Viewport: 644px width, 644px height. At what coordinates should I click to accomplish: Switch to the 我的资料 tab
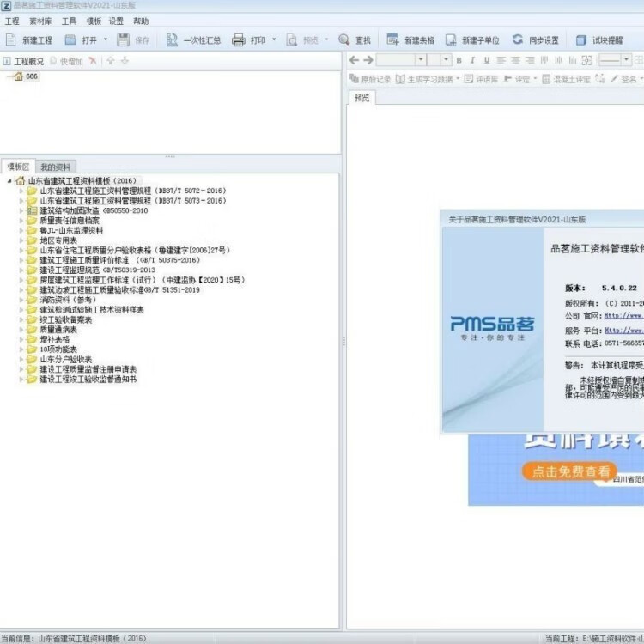tap(56, 167)
